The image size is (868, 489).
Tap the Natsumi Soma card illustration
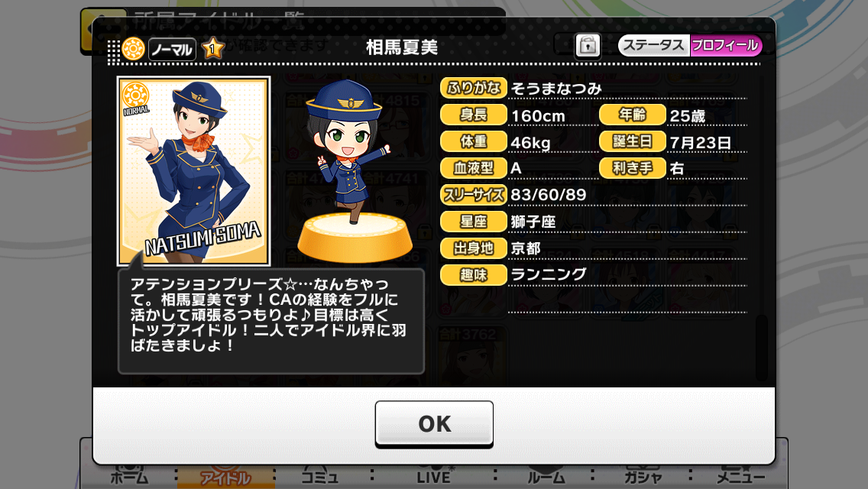tap(194, 170)
